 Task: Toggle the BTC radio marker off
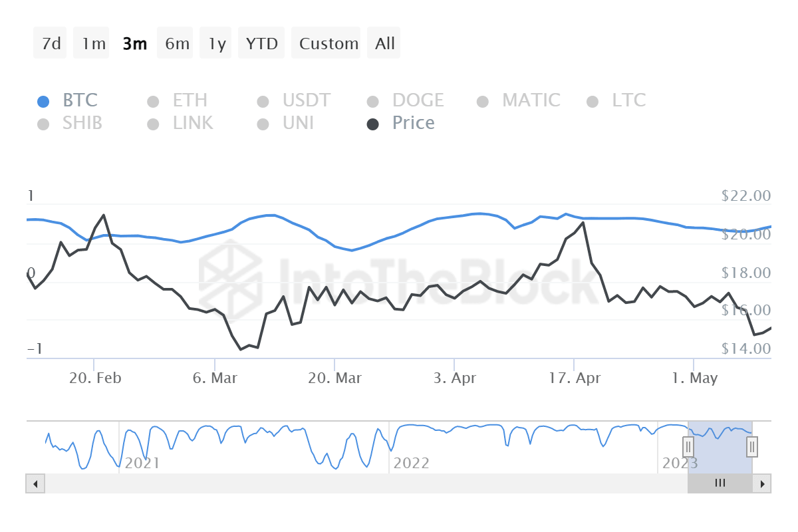(45, 100)
